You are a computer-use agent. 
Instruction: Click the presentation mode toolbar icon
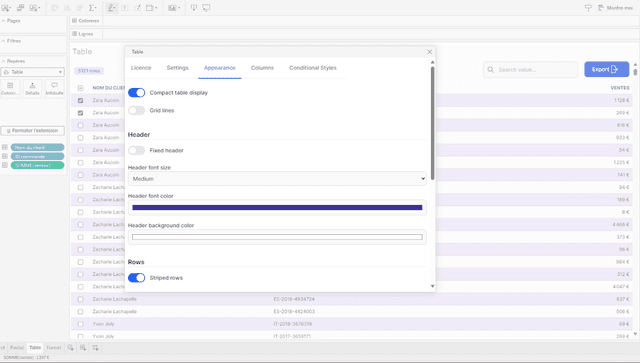tap(207, 8)
